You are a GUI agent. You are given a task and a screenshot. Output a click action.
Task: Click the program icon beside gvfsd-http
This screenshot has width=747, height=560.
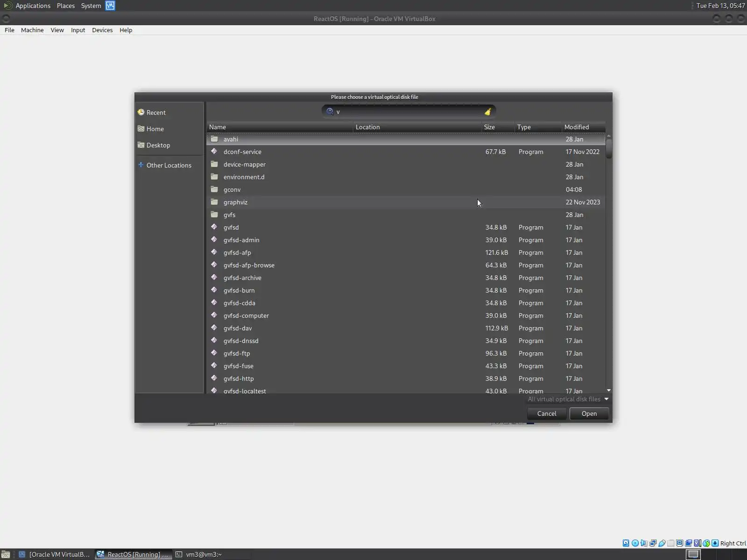(x=214, y=378)
